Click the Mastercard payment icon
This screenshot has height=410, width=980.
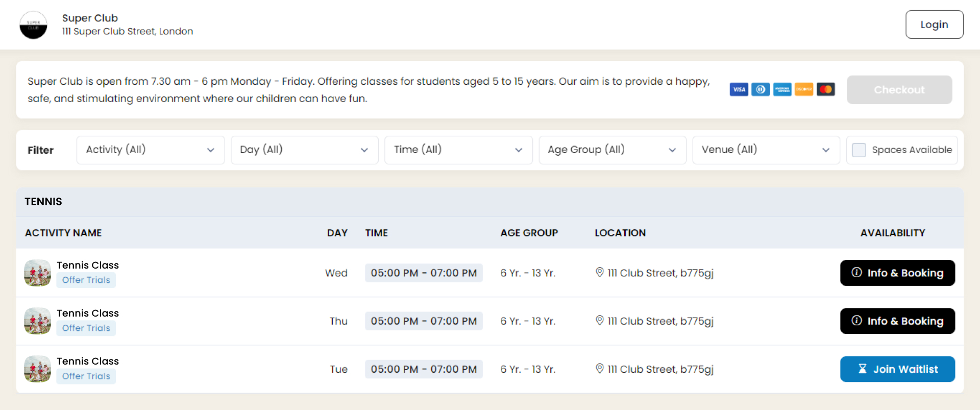point(825,89)
